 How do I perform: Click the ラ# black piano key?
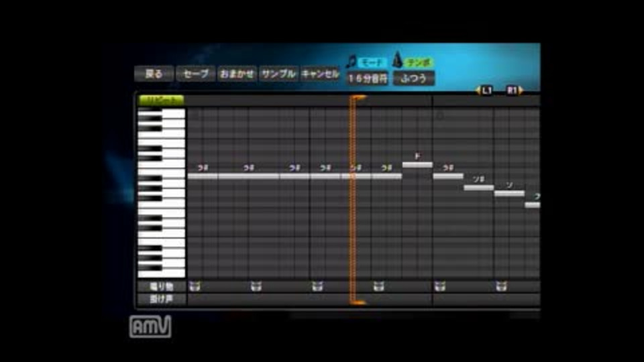click(x=150, y=178)
